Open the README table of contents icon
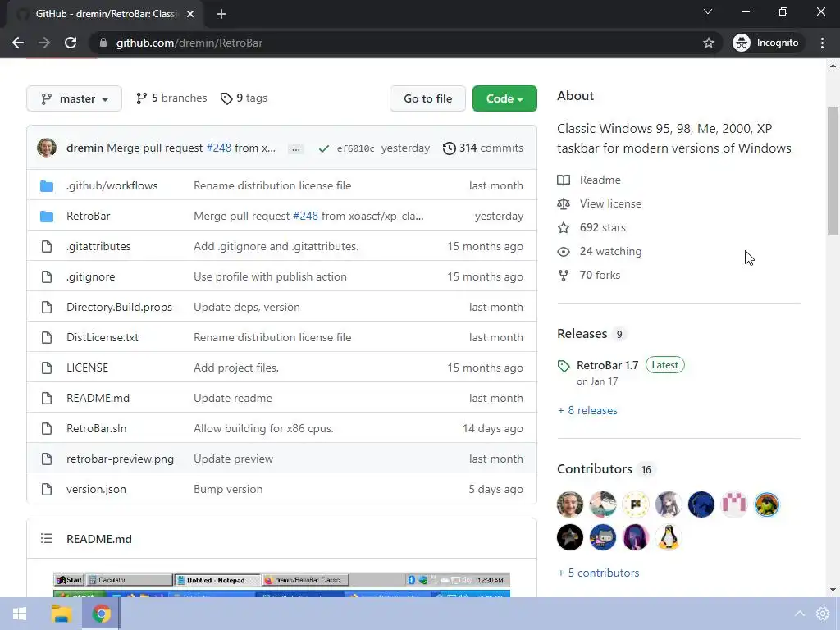Image resolution: width=840 pixels, height=630 pixels. coord(47,538)
